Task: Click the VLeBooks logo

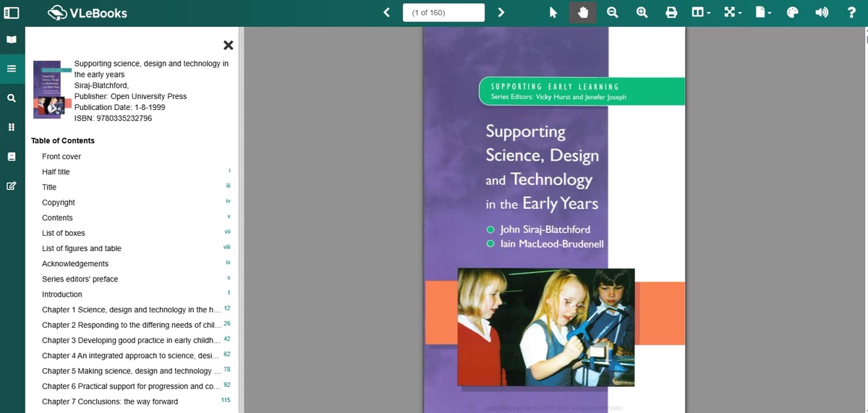Action: 88,12
